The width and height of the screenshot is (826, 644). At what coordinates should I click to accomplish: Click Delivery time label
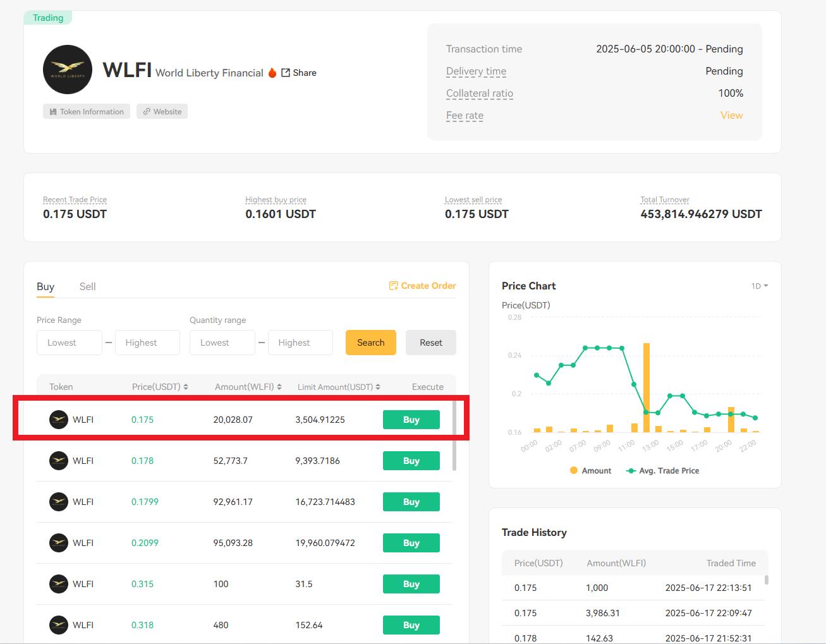pos(476,71)
